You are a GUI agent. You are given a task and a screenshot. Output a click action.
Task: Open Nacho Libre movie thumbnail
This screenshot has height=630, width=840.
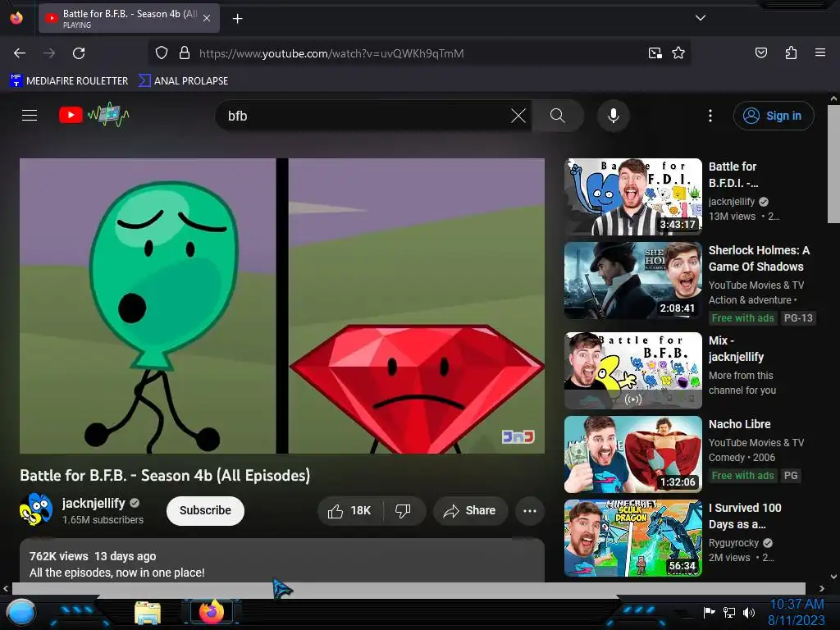click(632, 454)
